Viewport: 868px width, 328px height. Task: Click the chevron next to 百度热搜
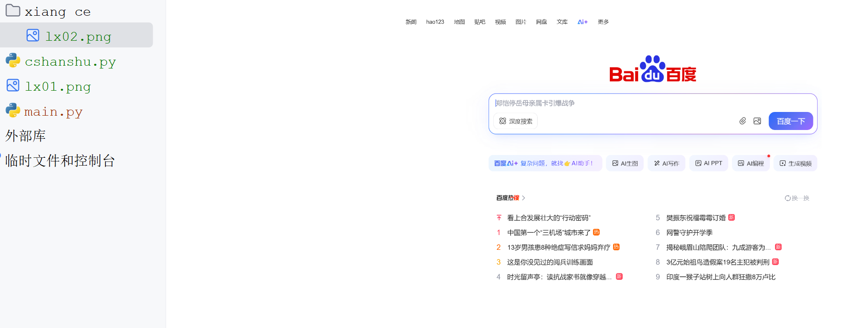coord(523,198)
